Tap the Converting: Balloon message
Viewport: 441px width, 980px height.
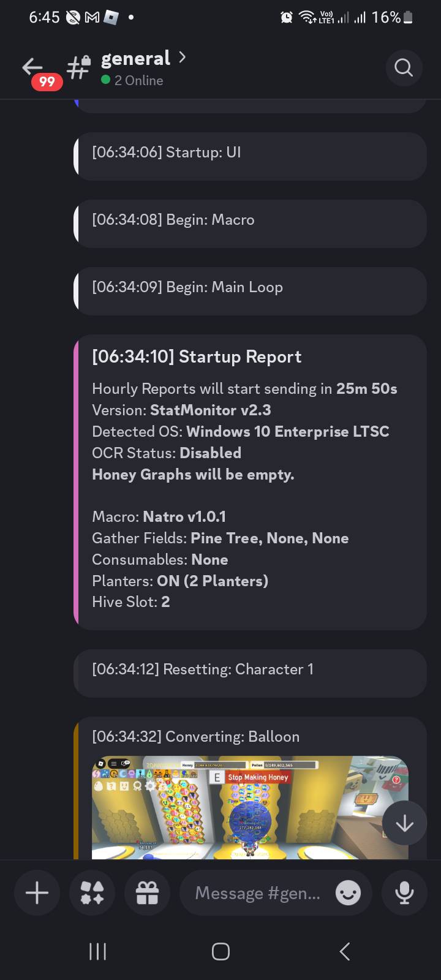point(195,737)
